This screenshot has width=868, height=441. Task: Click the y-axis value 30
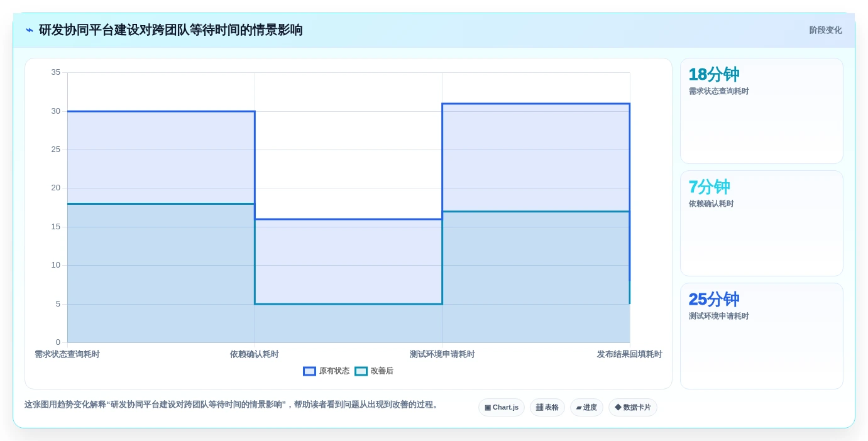point(56,111)
